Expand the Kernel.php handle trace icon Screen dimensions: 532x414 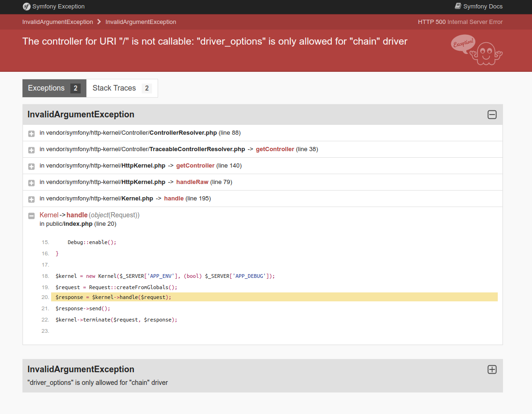coord(31,199)
